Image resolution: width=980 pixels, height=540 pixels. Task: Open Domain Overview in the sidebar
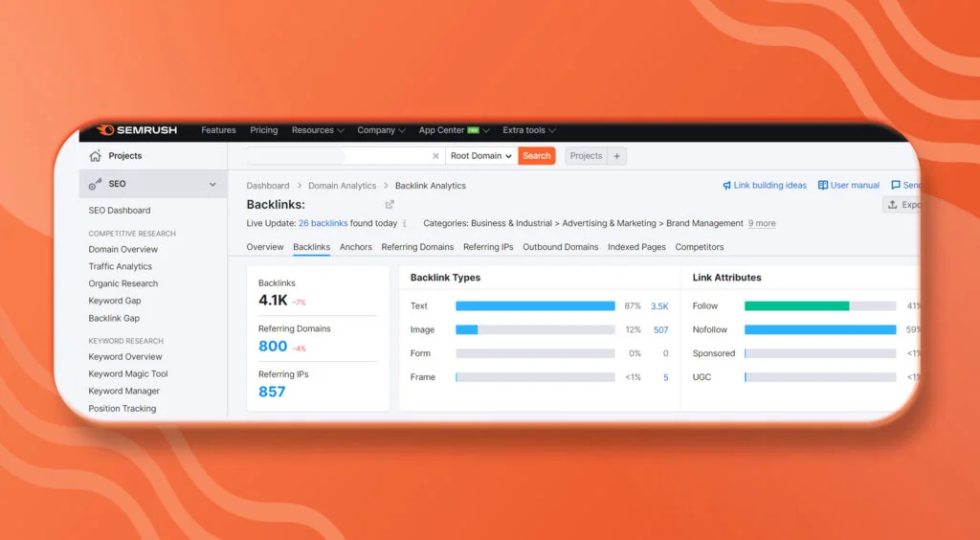pyautogui.click(x=123, y=249)
